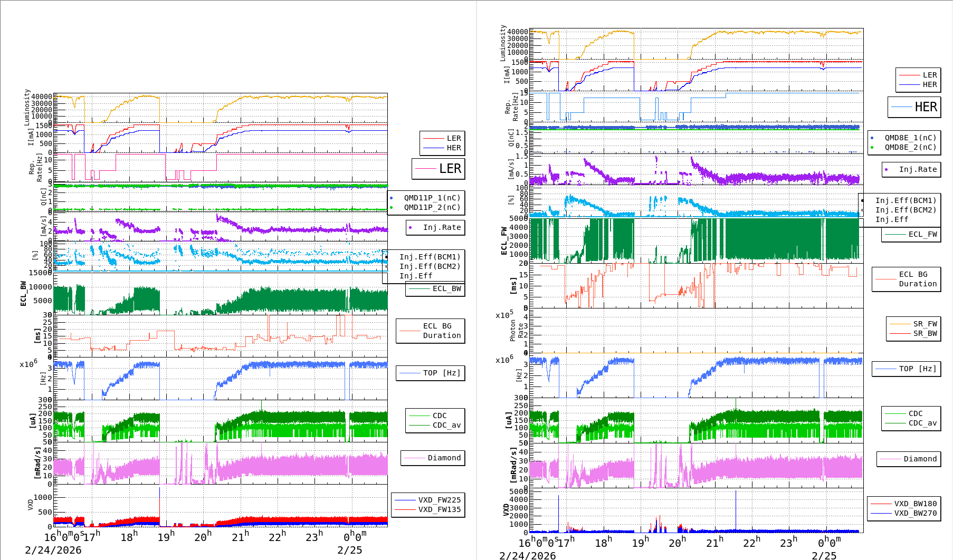Viewport: 953px width, 560px height.
Task: Click the QMD11P_1(nC) blue legend marker
Action: click(x=391, y=198)
